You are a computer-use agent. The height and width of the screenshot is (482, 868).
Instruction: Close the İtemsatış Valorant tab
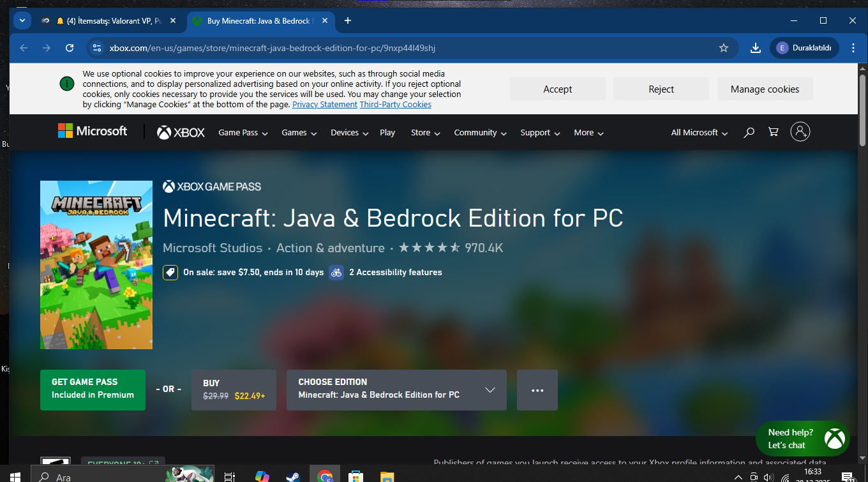[x=173, y=20]
